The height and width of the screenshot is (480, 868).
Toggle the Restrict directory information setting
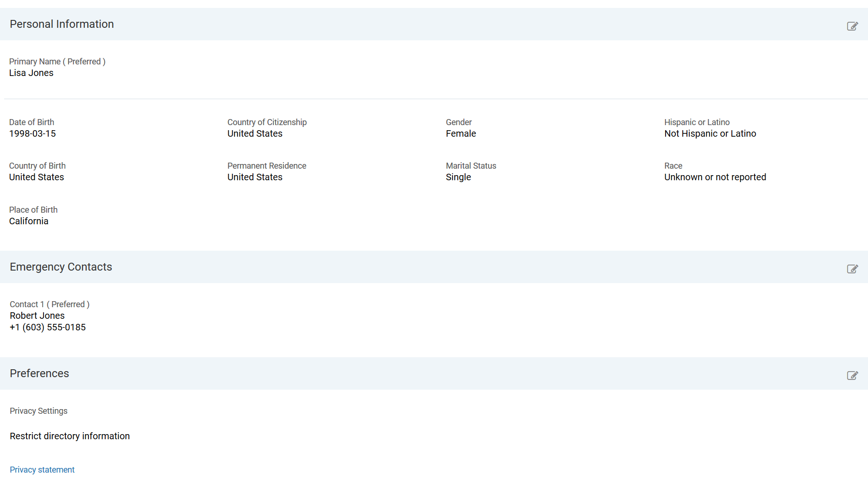(69, 436)
